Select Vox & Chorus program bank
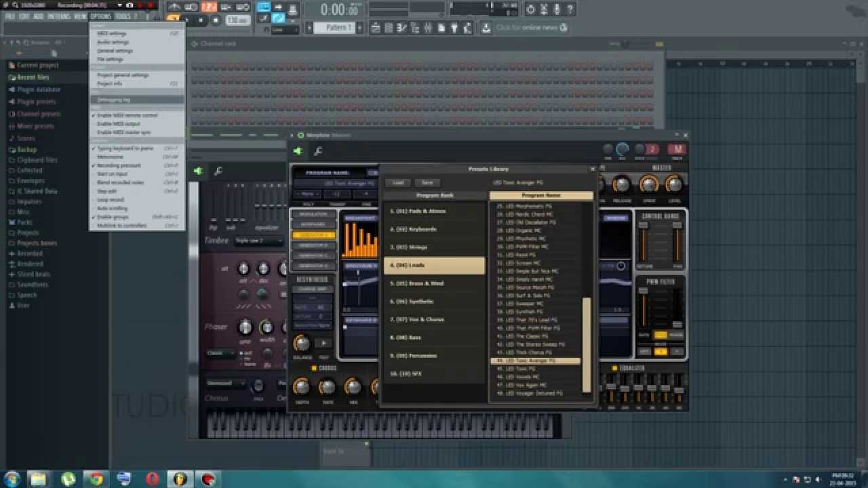Screen dimensions: 868x488 coord(434,319)
